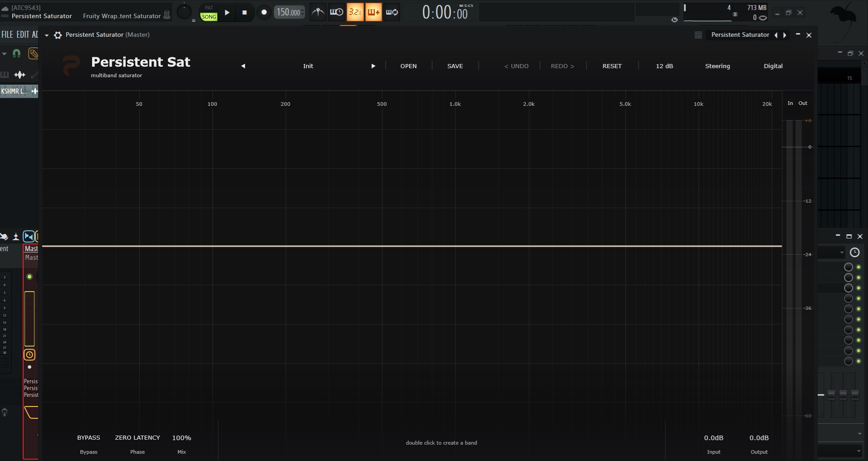Open the plugin settings gear icon

[x=58, y=35]
